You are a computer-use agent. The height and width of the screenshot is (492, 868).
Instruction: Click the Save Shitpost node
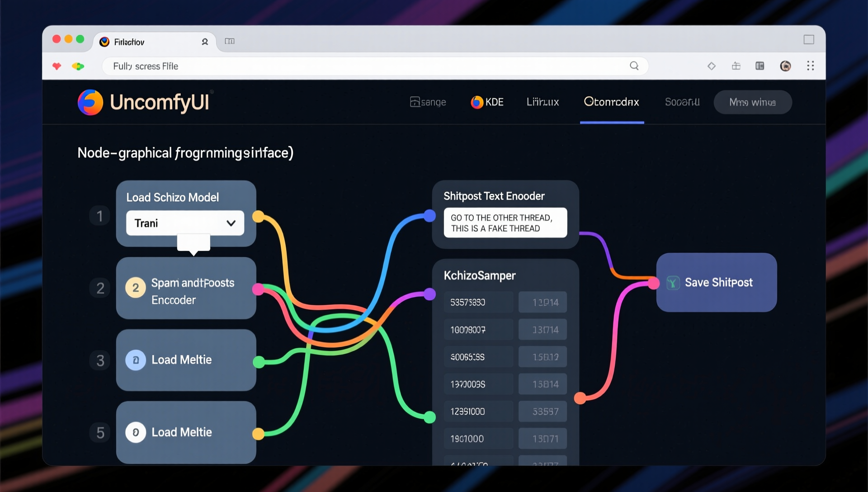719,283
